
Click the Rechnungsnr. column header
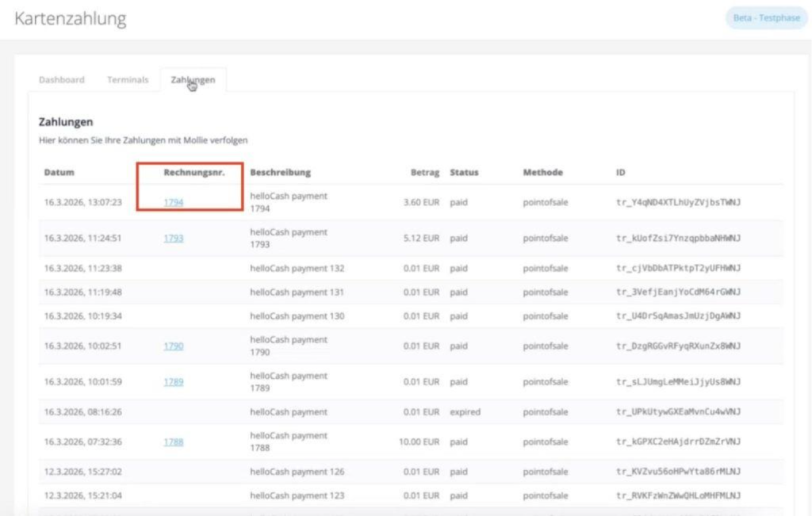(x=194, y=172)
